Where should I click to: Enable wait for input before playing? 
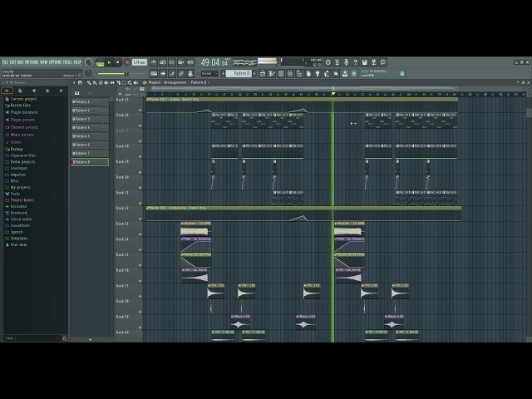tap(163, 62)
